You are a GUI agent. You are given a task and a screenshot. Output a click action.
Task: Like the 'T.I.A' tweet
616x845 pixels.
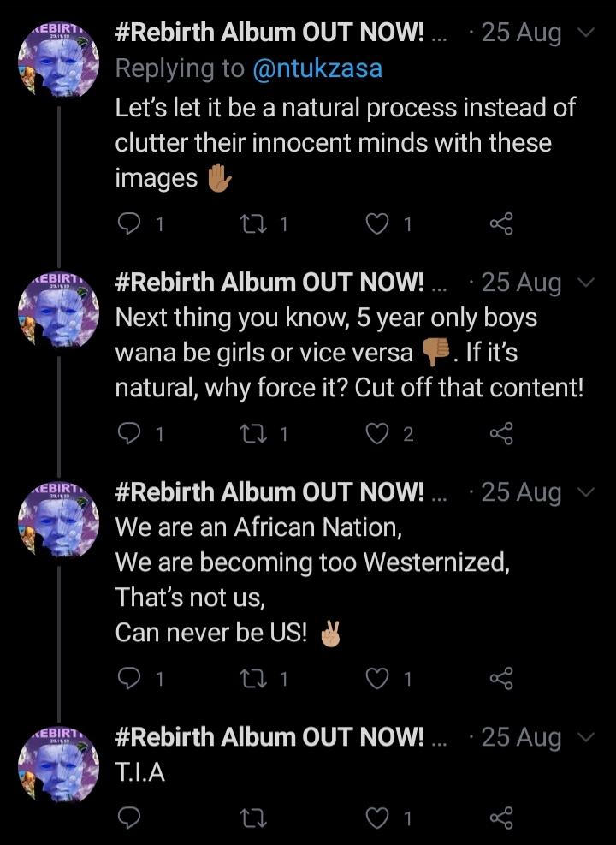coord(377,818)
